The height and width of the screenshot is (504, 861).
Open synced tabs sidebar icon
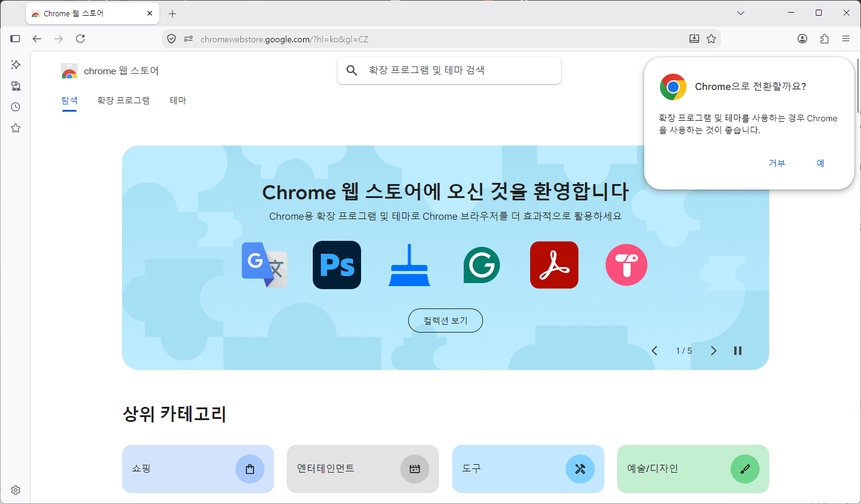16,86
